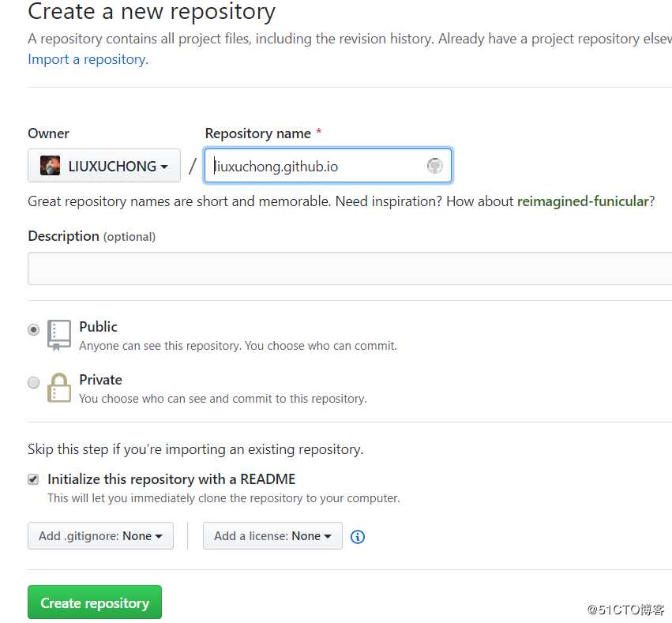Screen dimensions: 672x623
Task: Click the "Public" option label text
Action: click(x=98, y=327)
